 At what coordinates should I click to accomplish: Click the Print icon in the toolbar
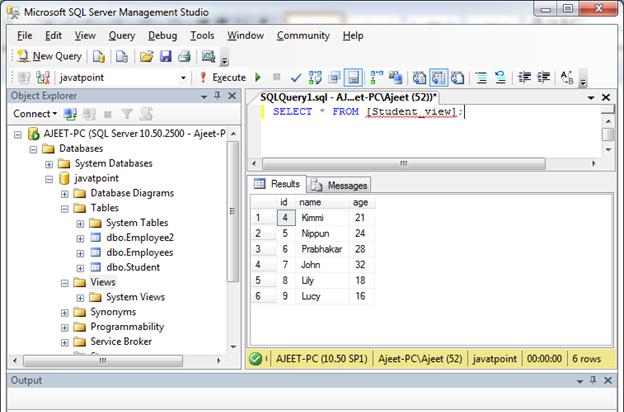(x=184, y=57)
